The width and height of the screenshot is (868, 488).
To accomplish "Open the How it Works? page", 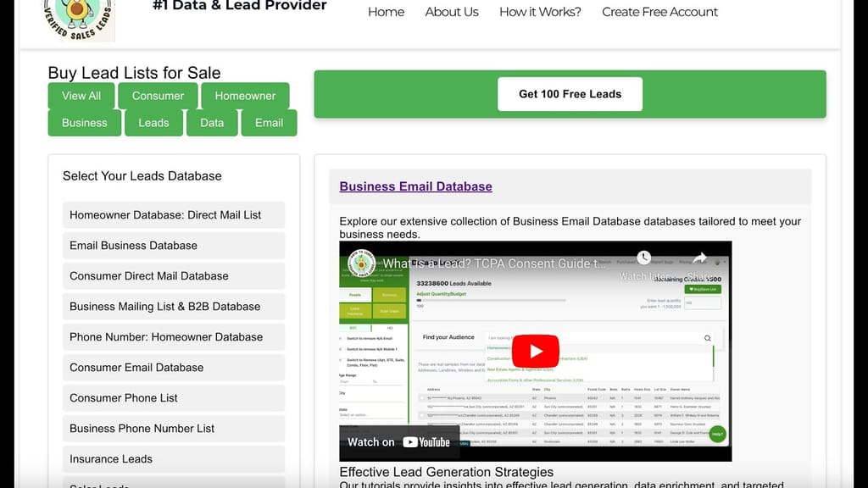I will coord(540,12).
